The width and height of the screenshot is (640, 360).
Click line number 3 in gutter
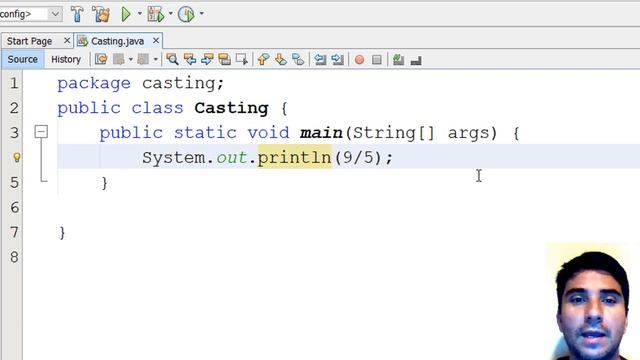pos(14,133)
